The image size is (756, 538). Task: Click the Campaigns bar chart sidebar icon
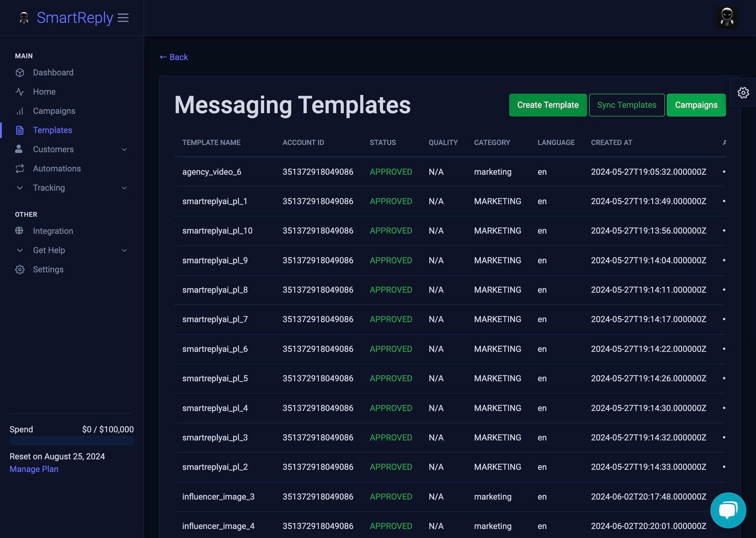click(x=20, y=111)
